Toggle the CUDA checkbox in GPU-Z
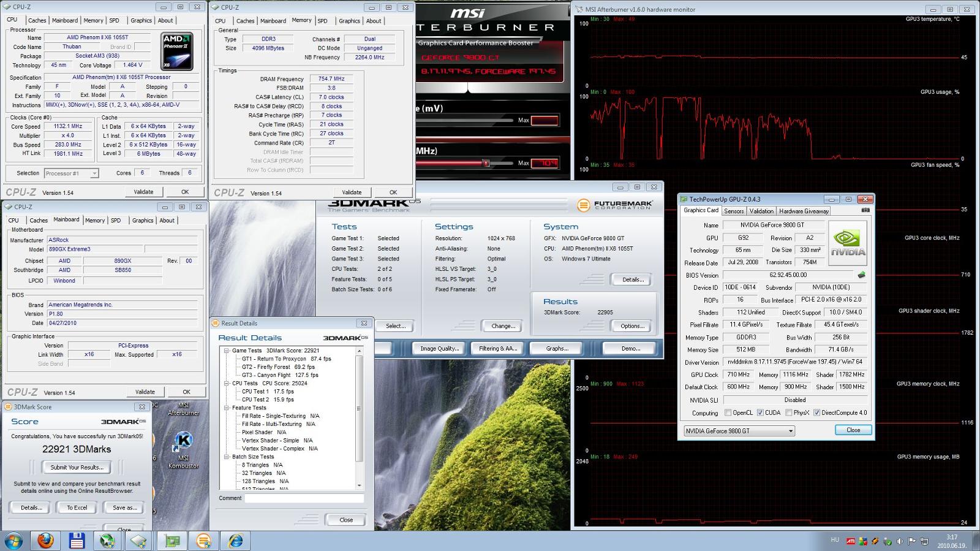980x551 pixels. pos(760,412)
